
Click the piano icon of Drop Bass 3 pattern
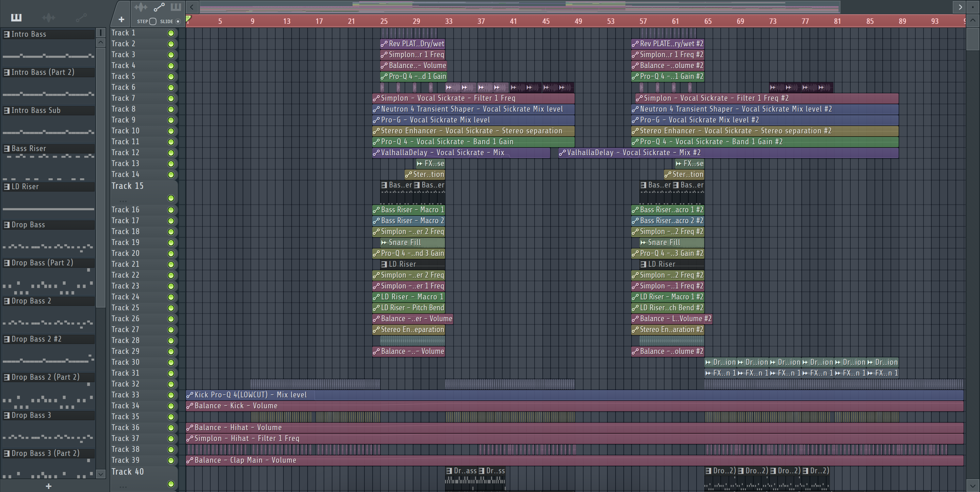tap(6, 415)
